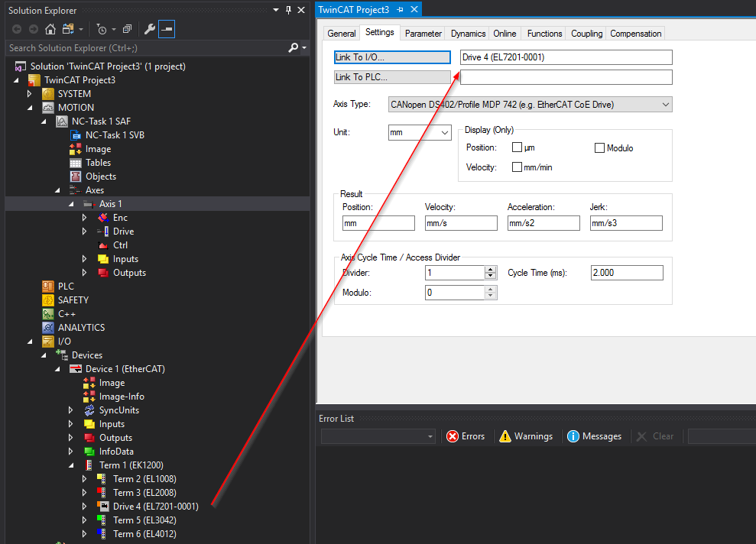Toggle the Preview Selected Items button

167,29
